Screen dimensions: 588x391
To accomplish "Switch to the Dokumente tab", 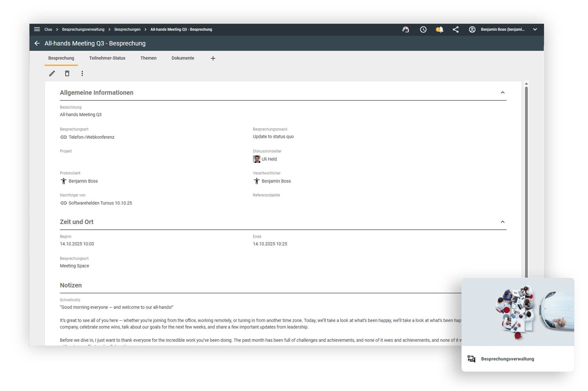I will click(x=183, y=58).
